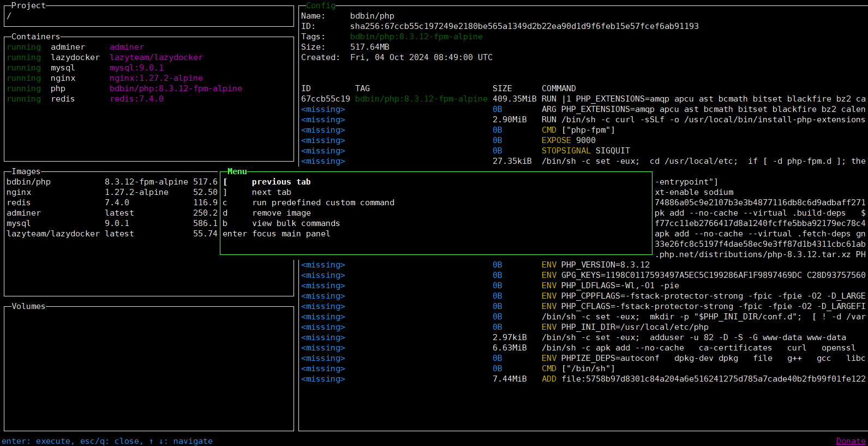Choose 'next tab' in the menu
This screenshot has height=446, width=868.
pyautogui.click(x=436, y=192)
